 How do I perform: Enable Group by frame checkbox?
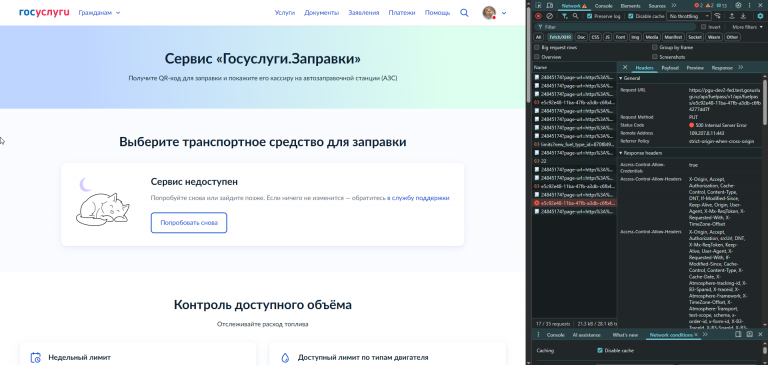tap(655, 48)
